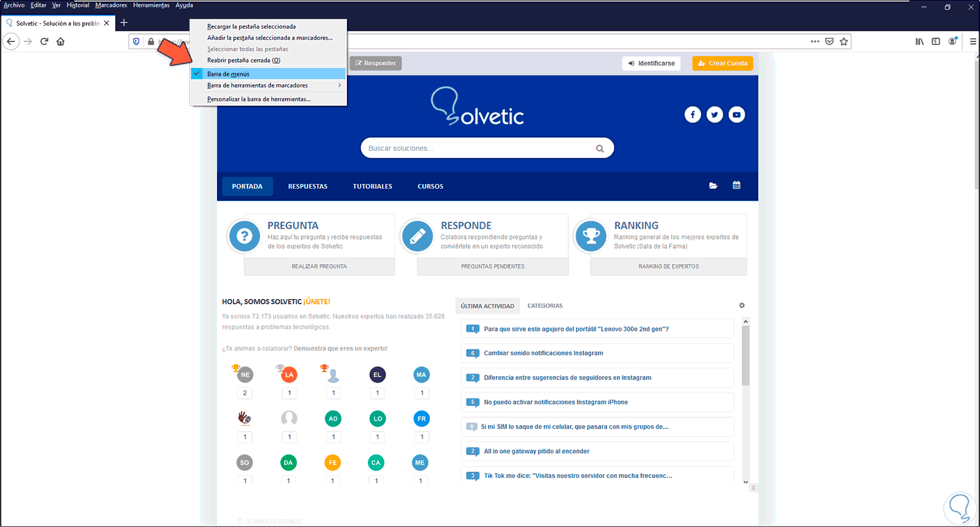Screen dimensions: 980x527
Task: Open the RESPUESTAS section
Action: pyautogui.click(x=308, y=186)
